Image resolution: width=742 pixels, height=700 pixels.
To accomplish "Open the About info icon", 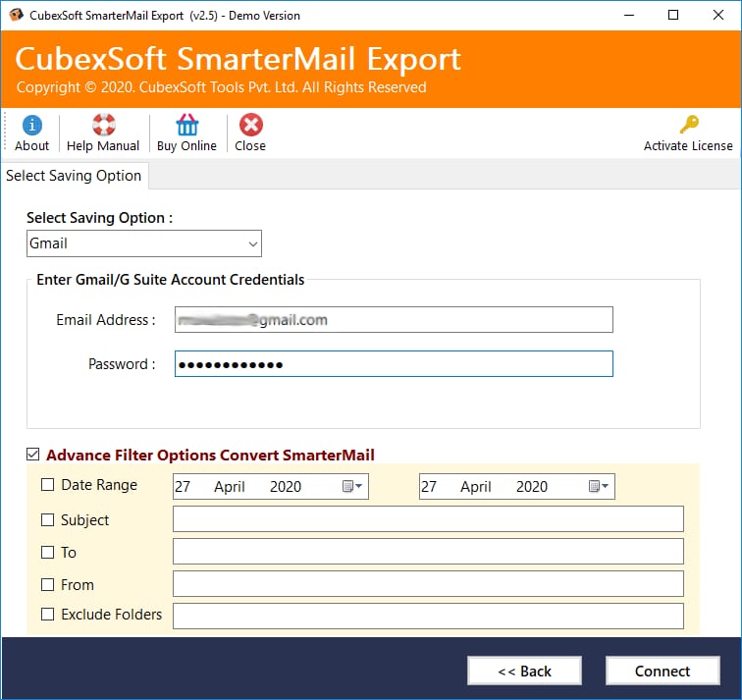I will coord(31,125).
